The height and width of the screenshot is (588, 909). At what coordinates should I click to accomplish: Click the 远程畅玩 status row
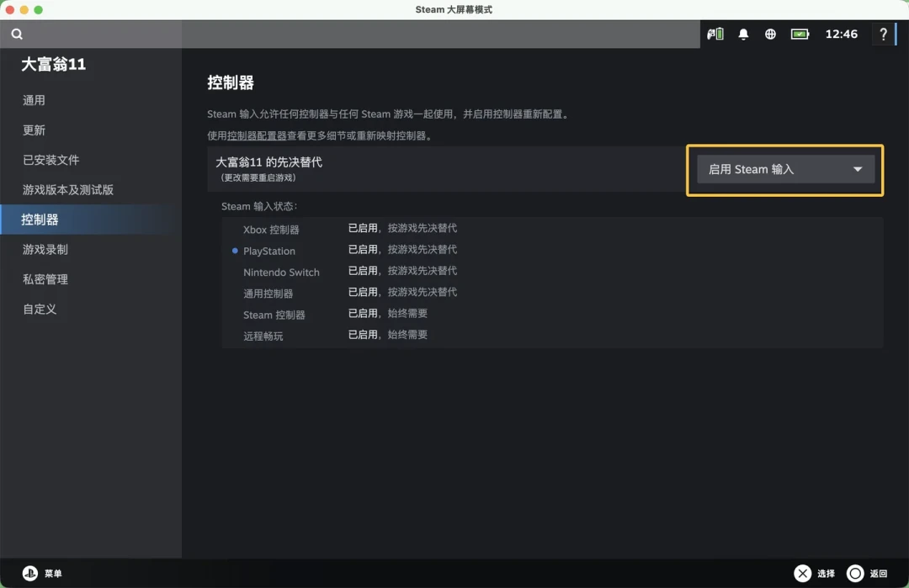(x=552, y=336)
